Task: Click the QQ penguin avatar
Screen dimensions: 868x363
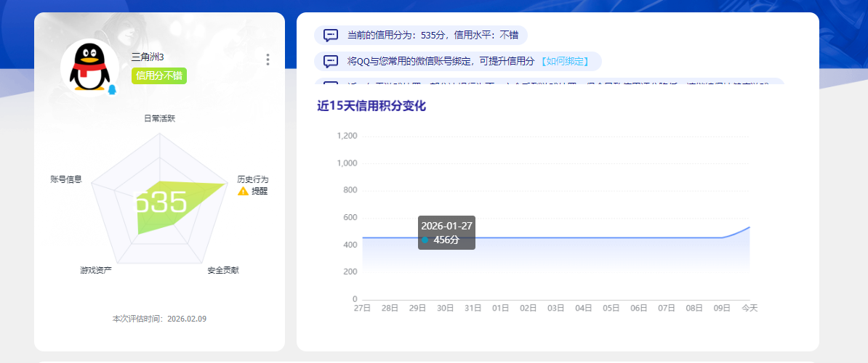Action: pos(89,68)
